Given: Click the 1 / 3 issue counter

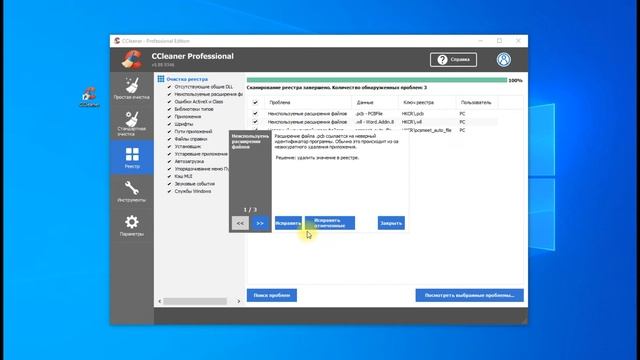Looking at the screenshot, I should click(250, 210).
